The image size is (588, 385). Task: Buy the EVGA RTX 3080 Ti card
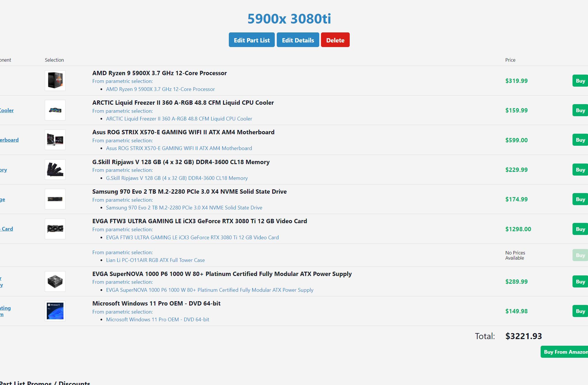pos(580,229)
